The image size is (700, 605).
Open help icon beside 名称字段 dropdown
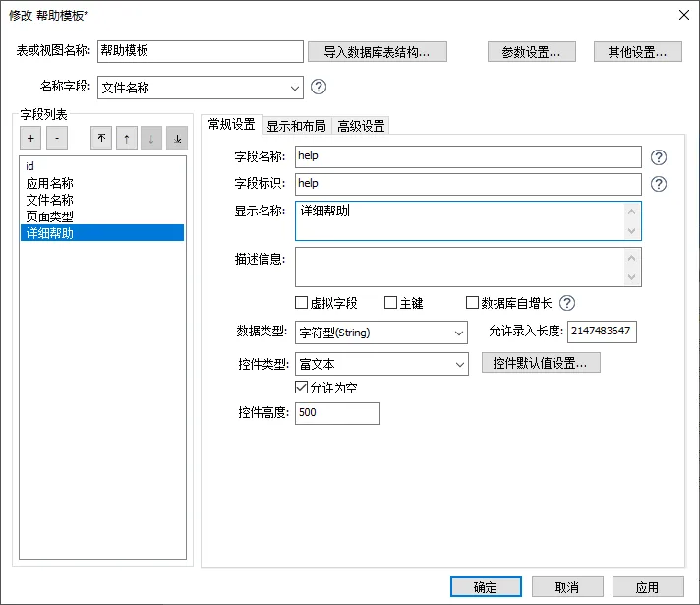coord(319,88)
